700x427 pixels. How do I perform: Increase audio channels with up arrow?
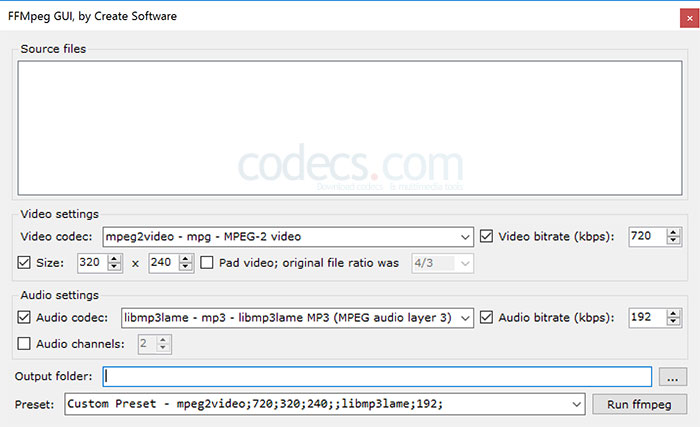163,339
